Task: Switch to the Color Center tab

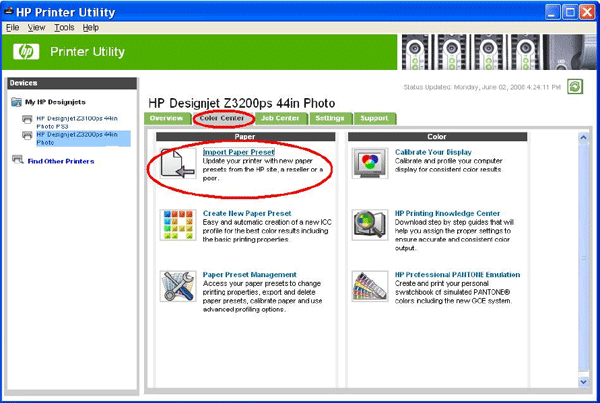Action: point(222,118)
